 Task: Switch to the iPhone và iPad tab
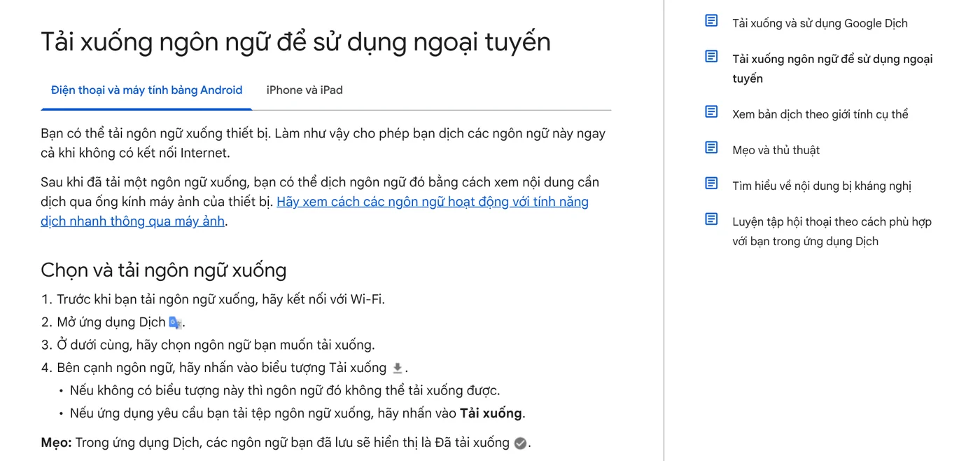304,90
